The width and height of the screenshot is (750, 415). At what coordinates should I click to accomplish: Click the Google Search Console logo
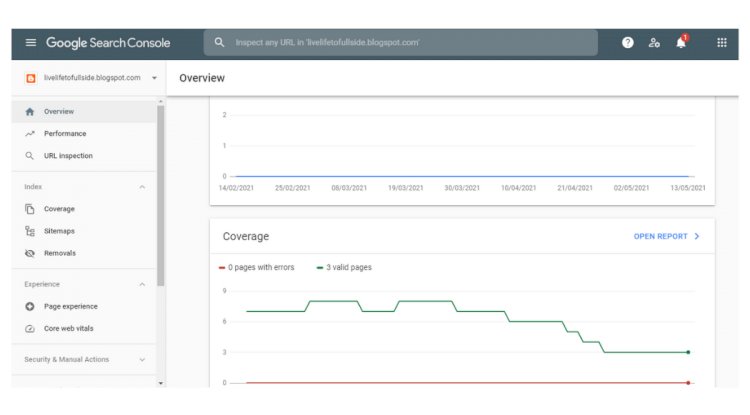(108, 43)
